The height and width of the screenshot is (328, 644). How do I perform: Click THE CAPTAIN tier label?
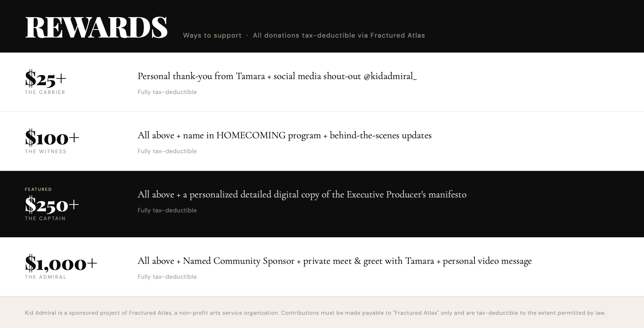[45, 218]
